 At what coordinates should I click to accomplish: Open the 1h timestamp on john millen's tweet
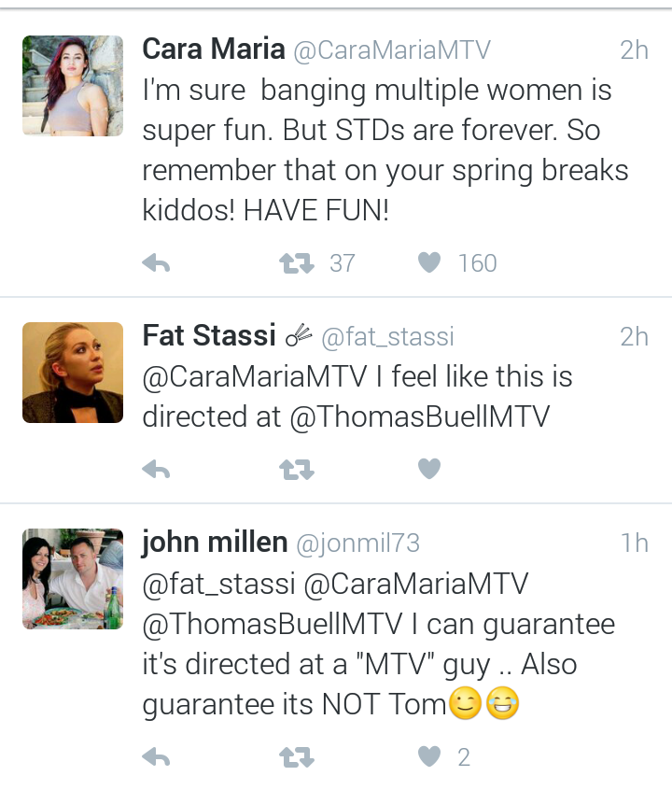[635, 543]
